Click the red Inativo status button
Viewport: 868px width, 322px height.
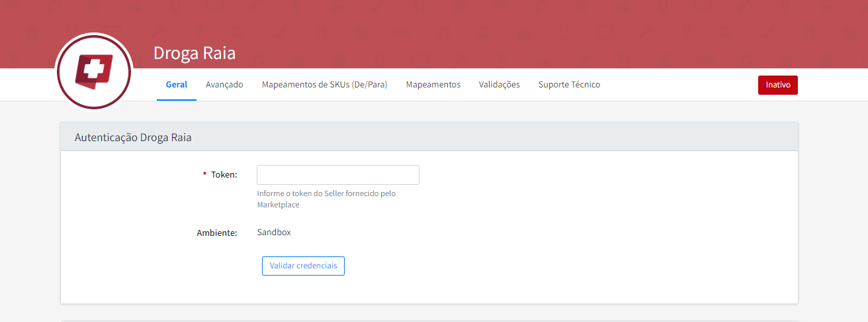(778, 85)
